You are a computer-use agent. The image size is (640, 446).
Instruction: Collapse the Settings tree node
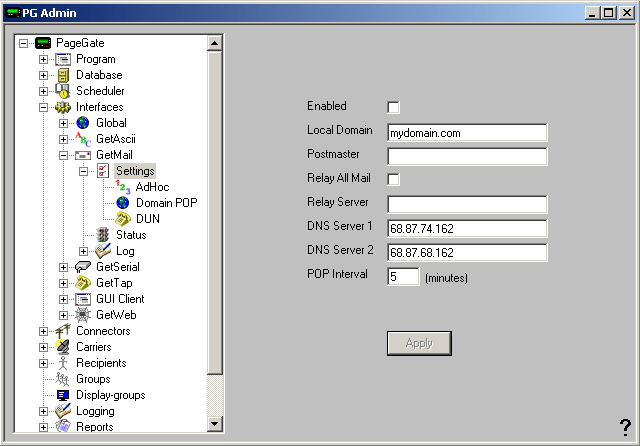pyautogui.click(x=83, y=171)
